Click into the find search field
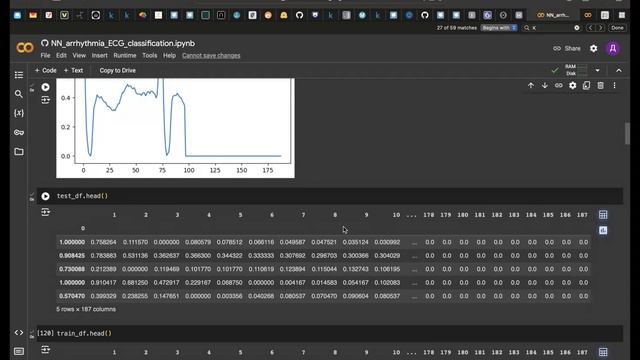The image size is (640, 360). pyautogui.click(x=551, y=28)
